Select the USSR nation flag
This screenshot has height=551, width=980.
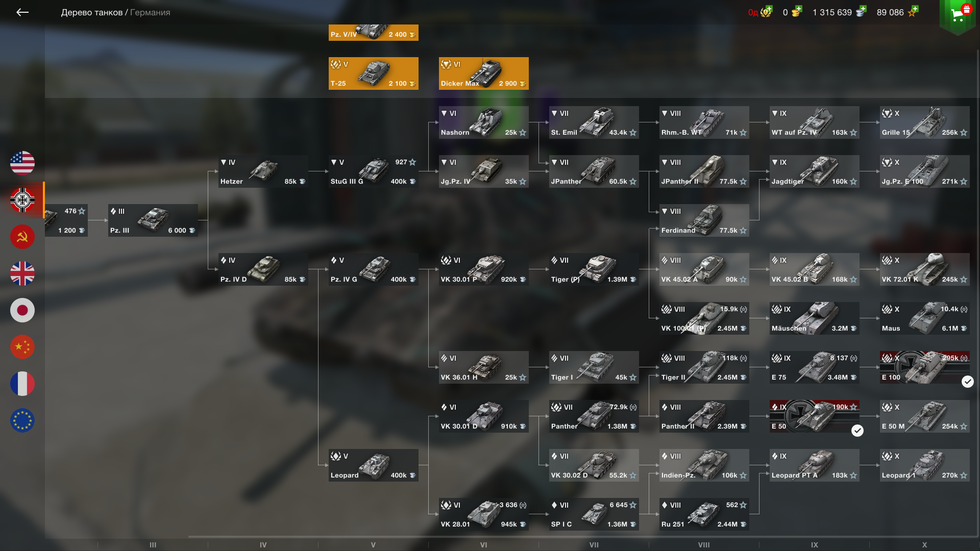(x=22, y=237)
